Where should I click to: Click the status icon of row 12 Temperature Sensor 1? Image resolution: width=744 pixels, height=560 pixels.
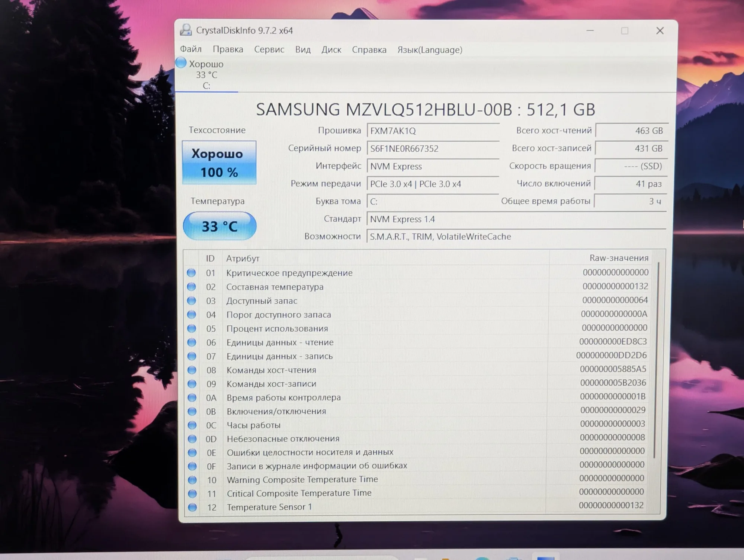click(x=193, y=507)
